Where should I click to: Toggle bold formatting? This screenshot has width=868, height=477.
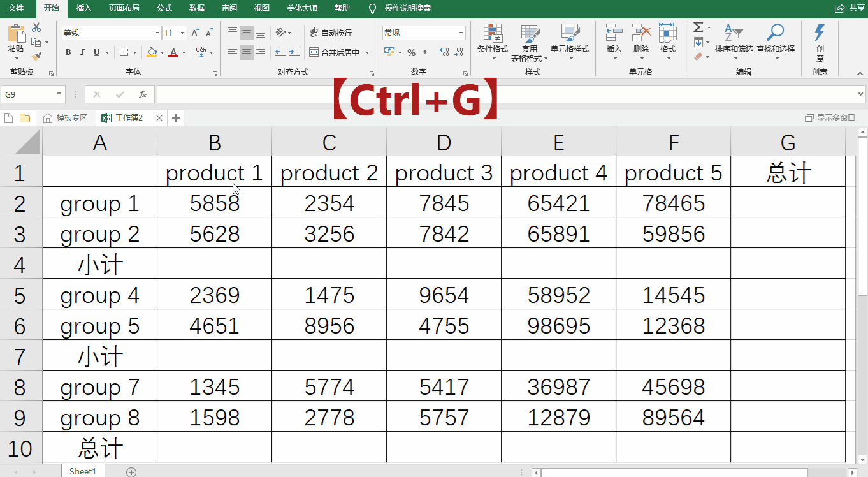68,52
